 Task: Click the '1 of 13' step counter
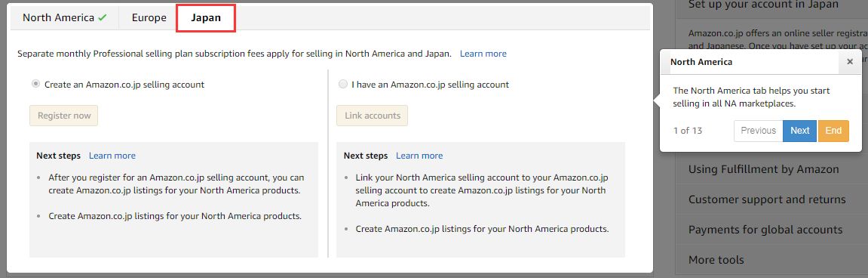tap(688, 131)
